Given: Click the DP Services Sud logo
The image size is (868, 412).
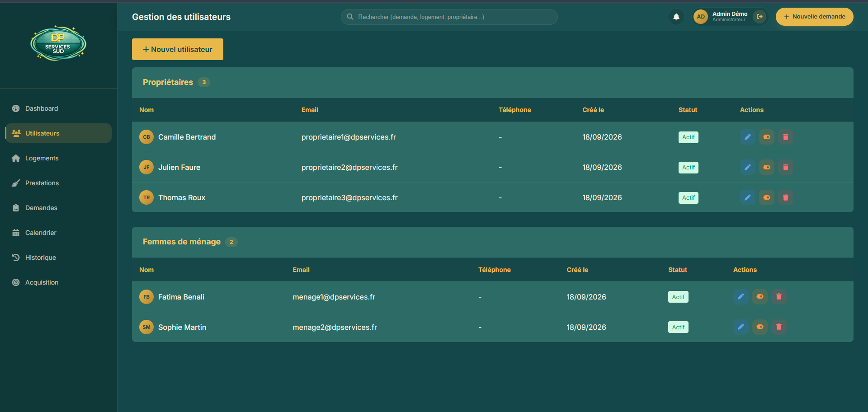Looking at the screenshot, I should tap(58, 43).
